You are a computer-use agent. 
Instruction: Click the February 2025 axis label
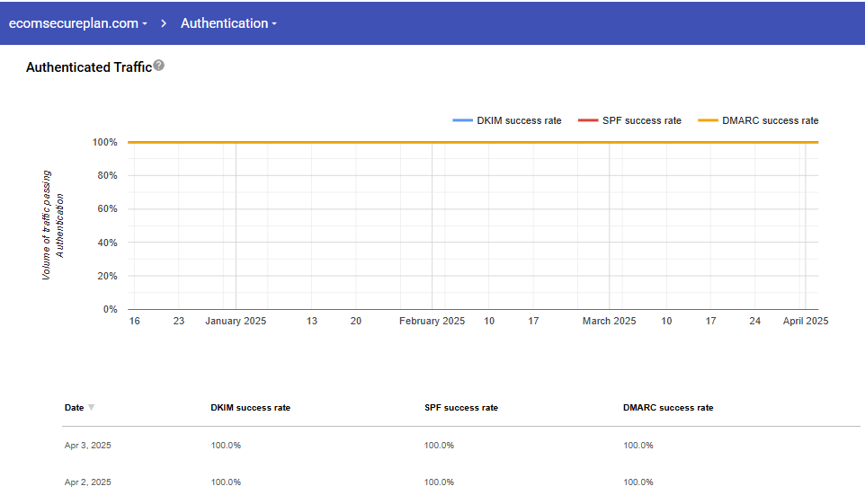[x=432, y=321]
